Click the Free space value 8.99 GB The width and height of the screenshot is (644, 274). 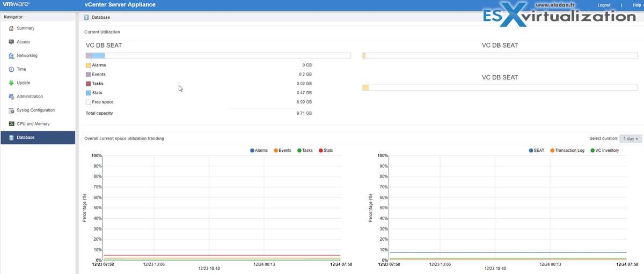coord(304,102)
